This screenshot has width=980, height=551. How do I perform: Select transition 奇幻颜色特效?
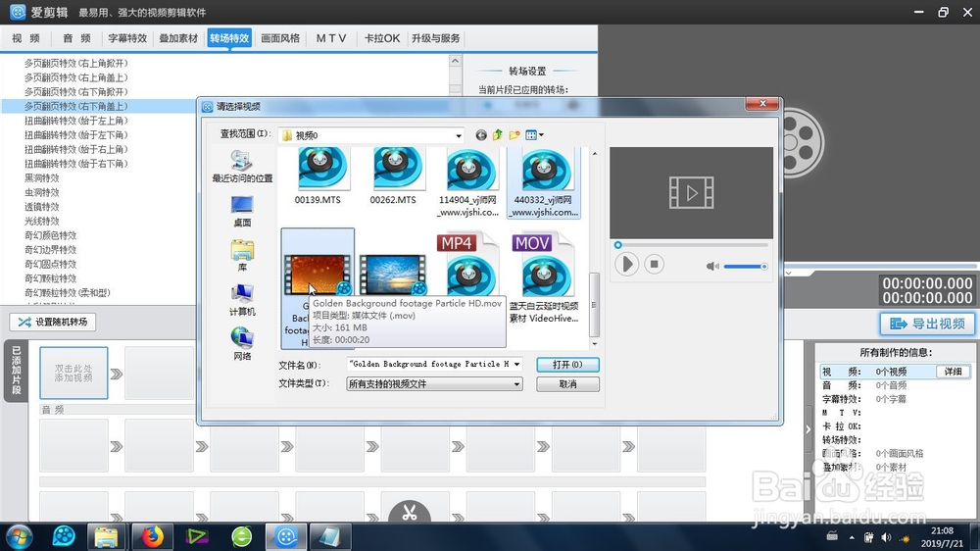(51, 235)
